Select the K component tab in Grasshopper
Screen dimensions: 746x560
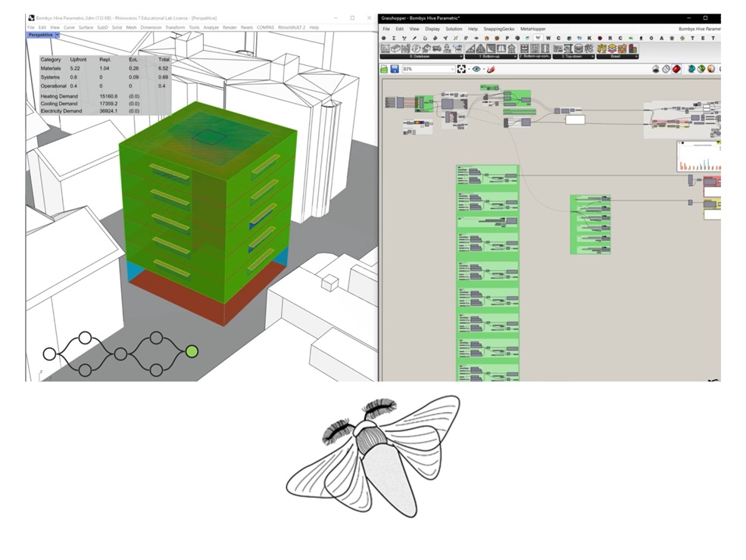point(589,38)
